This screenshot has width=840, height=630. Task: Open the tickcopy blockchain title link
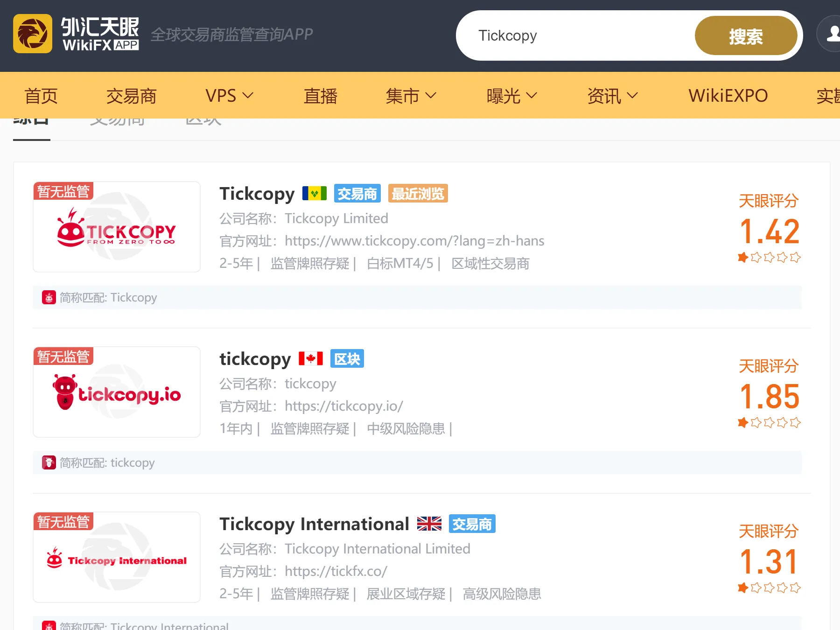(255, 358)
